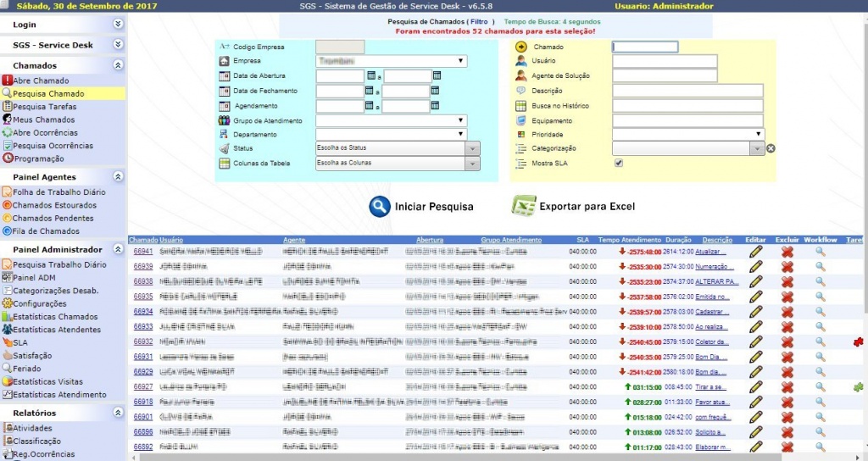Click the calendar icon beside Data de Abertura start field
Viewport: 868px width, 461px height.
pyautogui.click(x=371, y=75)
